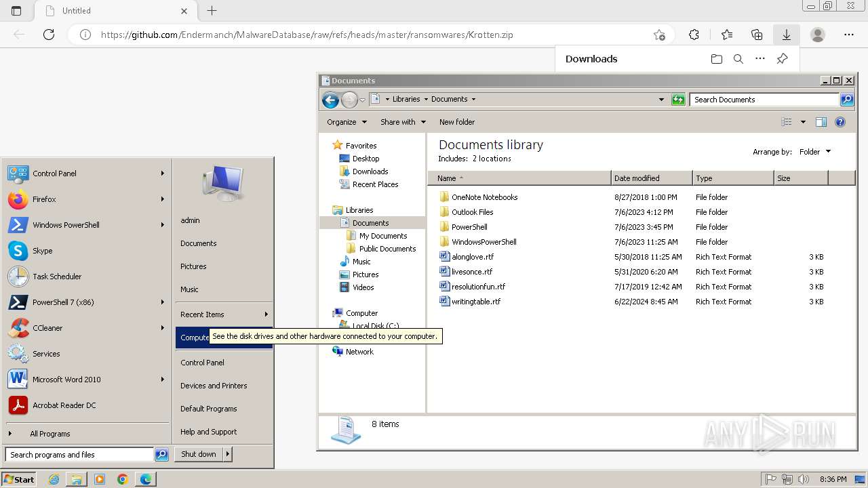Image resolution: width=868 pixels, height=488 pixels.
Task: Open more options in Downloads panel
Action: 760,59
